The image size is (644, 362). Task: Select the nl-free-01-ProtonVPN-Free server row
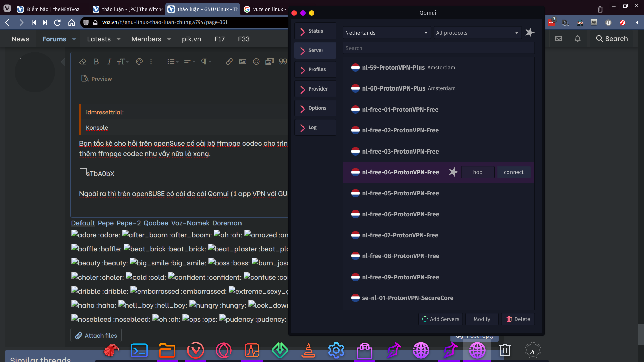tap(439, 109)
